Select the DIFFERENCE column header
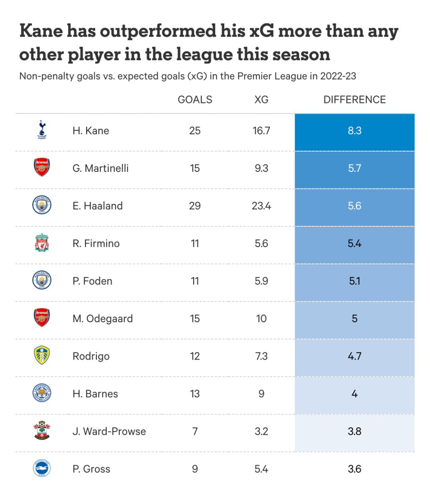The height and width of the screenshot is (504, 430). coord(354,99)
